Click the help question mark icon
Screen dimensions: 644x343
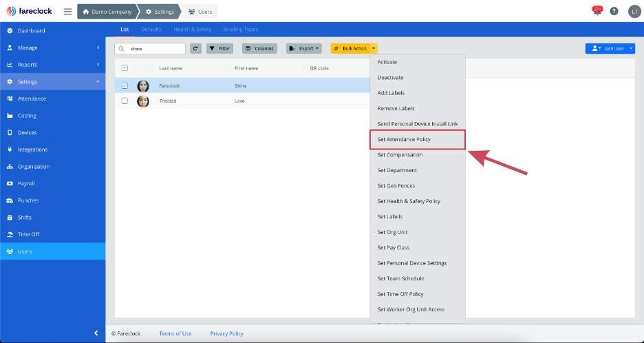tap(614, 12)
